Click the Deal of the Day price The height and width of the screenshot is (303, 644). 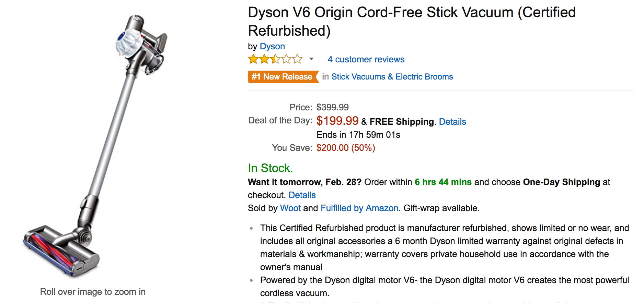[x=337, y=121]
